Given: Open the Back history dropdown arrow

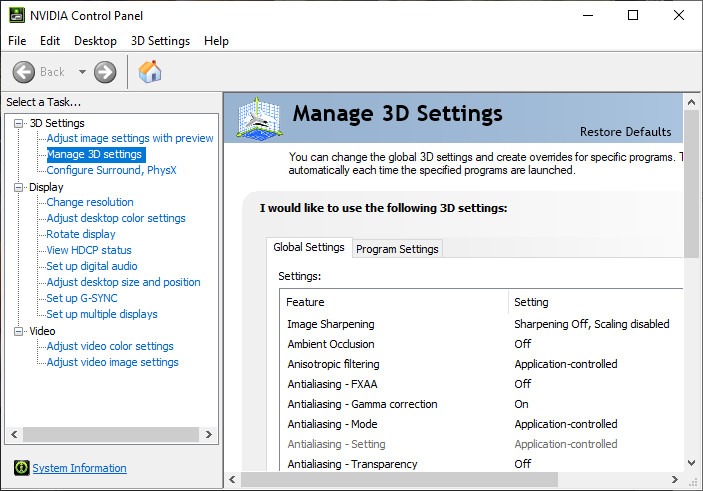Looking at the screenshot, I should tap(82, 72).
